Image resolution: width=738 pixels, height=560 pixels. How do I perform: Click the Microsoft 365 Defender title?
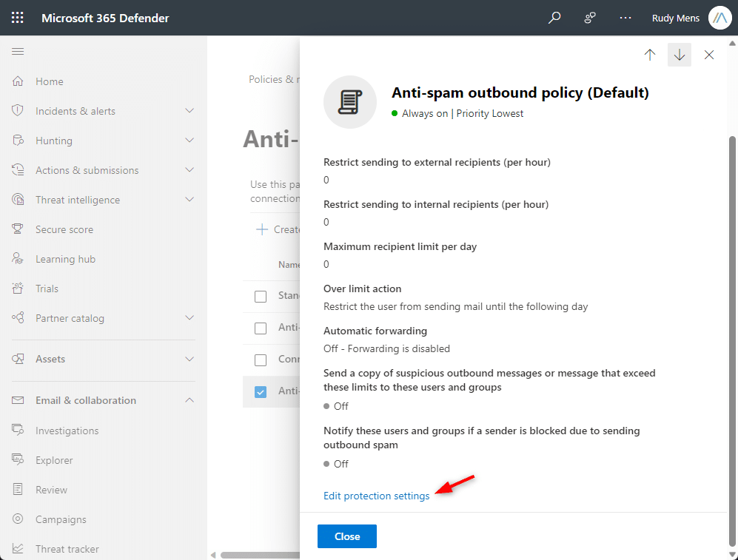(105, 18)
